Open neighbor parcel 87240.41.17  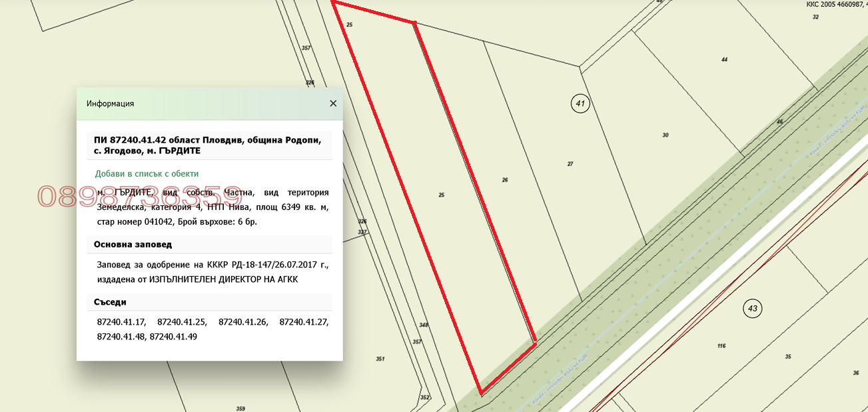pyautogui.click(x=121, y=322)
